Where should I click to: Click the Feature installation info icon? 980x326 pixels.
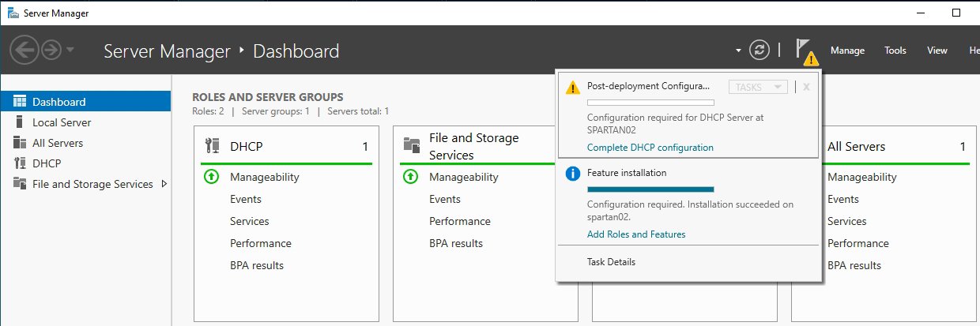pyautogui.click(x=572, y=174)
